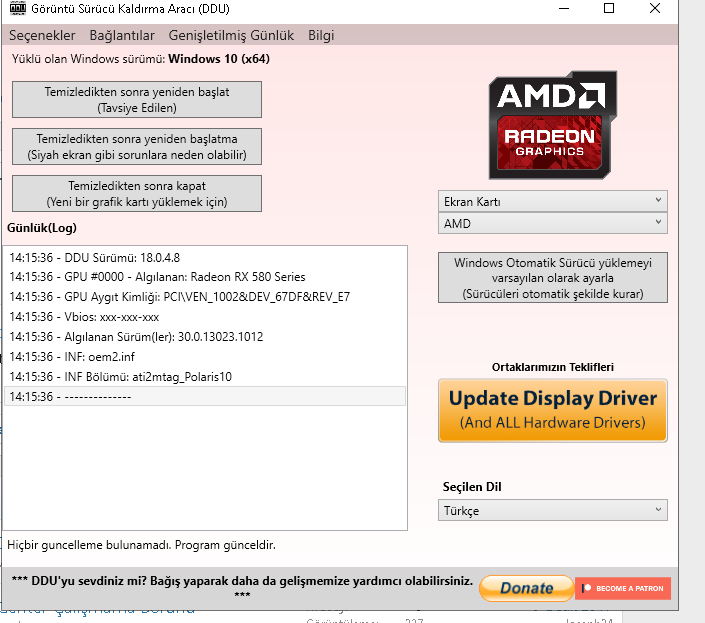The image size is (705, 623).
Task: Click the Become a Patron button
Action: click(623, 588)
